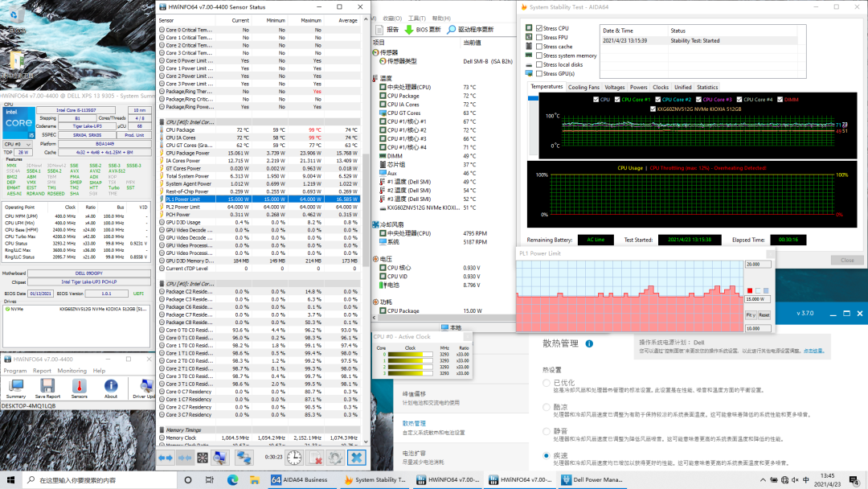The height and width of the screenshot is (489, 868).
Task: Click the About info icon in HWiNFO
Action: (x=111, y=387)
